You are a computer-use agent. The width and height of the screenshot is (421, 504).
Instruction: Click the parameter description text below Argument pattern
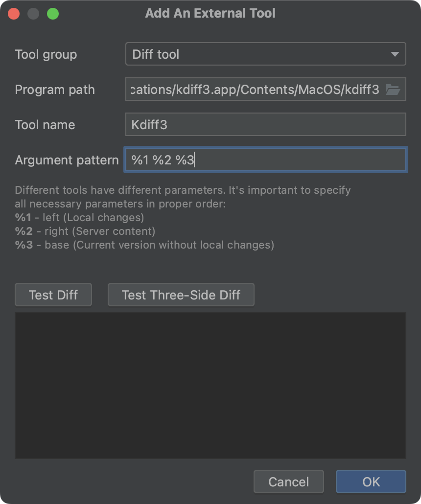click(x=183, y=217)
